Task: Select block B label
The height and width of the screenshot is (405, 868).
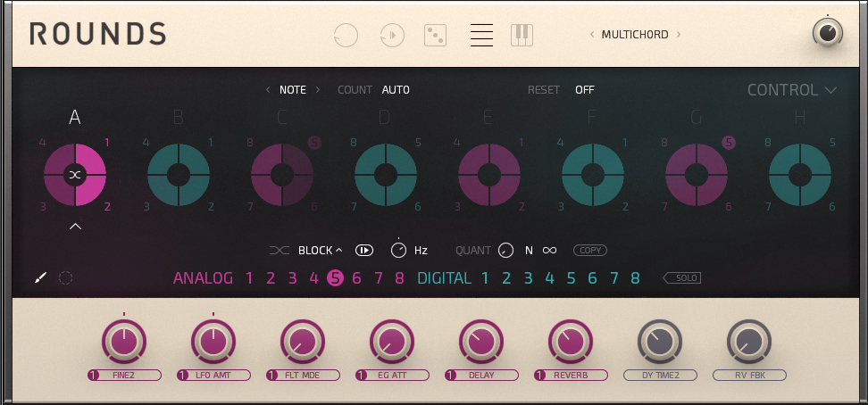Action: [x=179, y=117]
